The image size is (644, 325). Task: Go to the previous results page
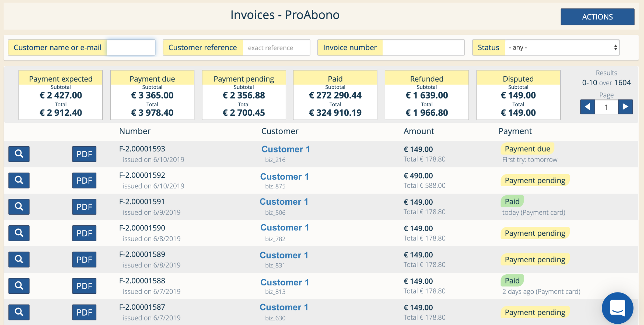click(x=588, y=107)
